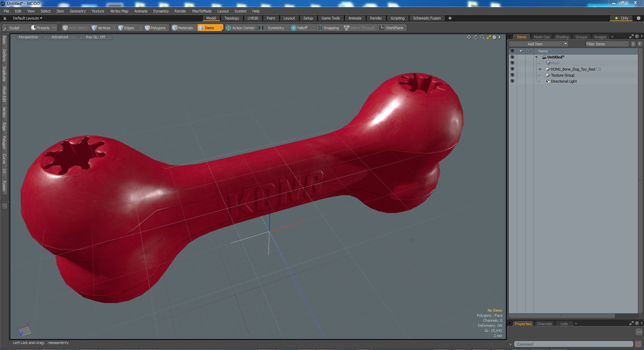The width and height of the screenshot is (644, 350).
Task: Click the viewport rotate icon
Action: [x=476, y=37]
